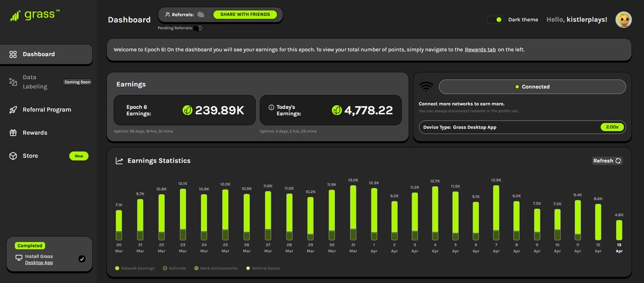
Task: Click the Referral Program rocket icon
Action: (13, 109)
